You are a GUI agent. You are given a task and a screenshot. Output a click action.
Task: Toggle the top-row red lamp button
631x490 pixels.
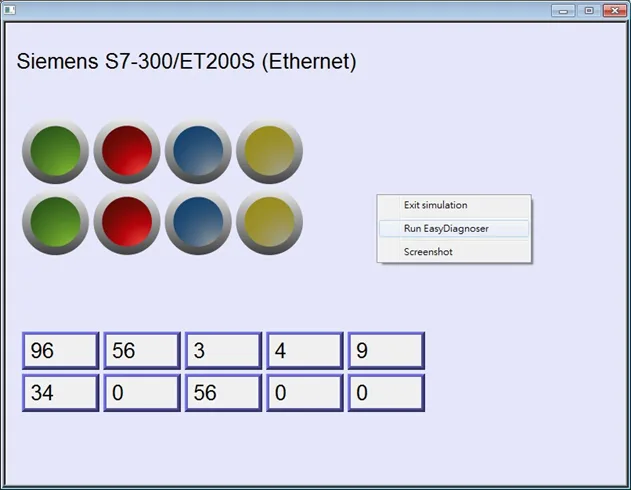point(127,151)
